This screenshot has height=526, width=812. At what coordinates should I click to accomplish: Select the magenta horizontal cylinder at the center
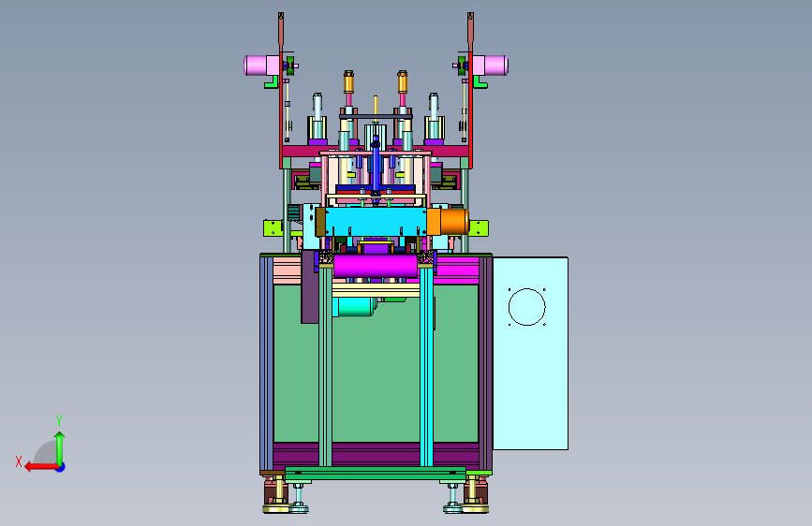pos(376,266)
